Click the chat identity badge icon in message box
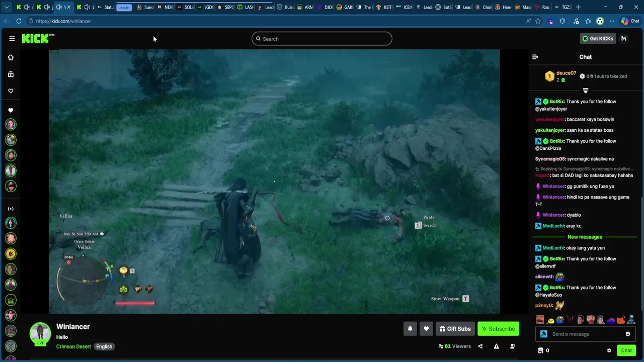The image size is (644, 362). click(x=544, y=334)
